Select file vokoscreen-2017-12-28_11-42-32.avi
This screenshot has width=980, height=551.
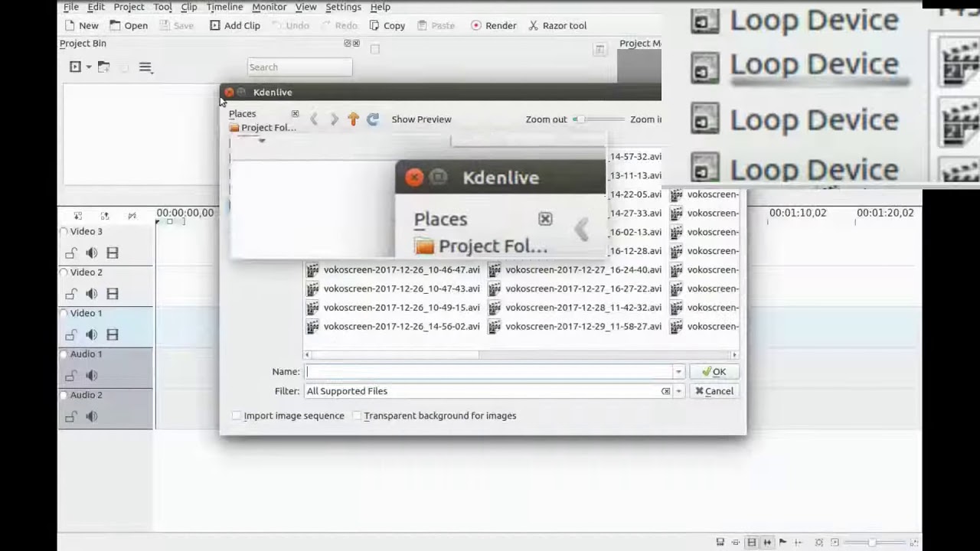tap(575, 308)
